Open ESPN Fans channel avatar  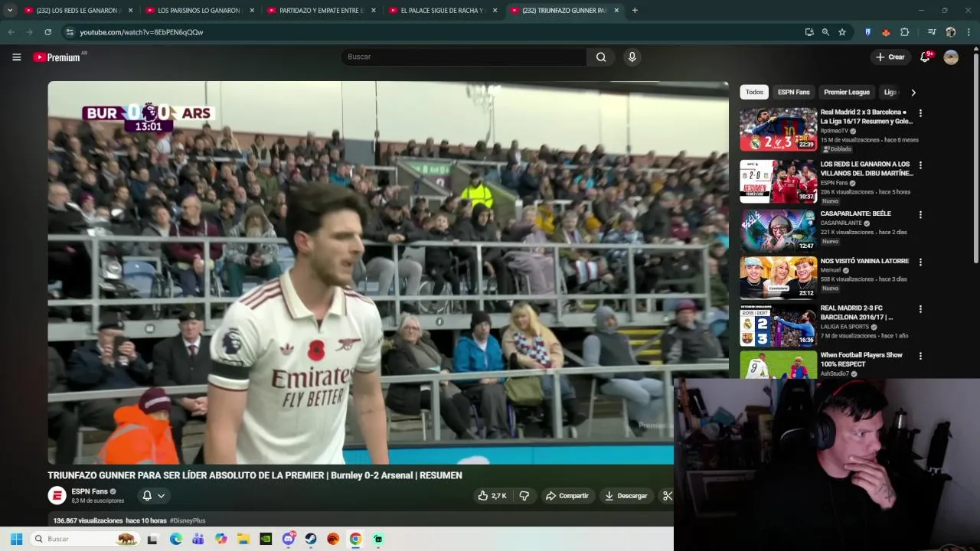pos(57,496)
